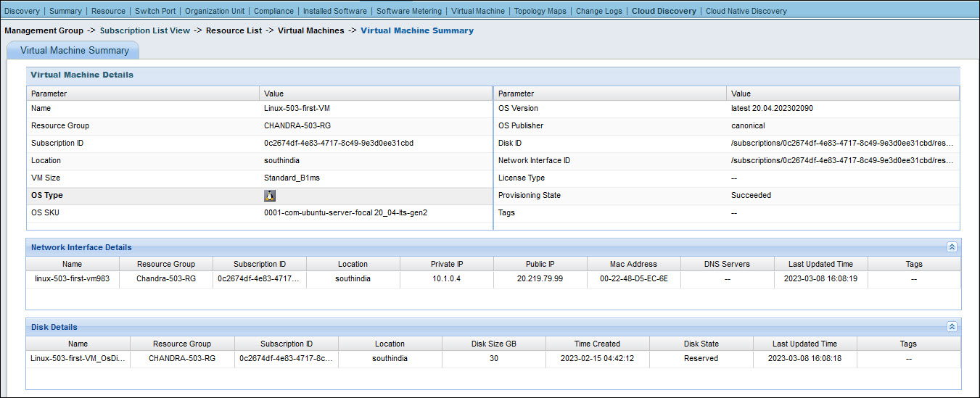This screenshot has width=980, height=398.
Task: Click the linux-503-first-vm983 interface name
Action: point(73,279)
